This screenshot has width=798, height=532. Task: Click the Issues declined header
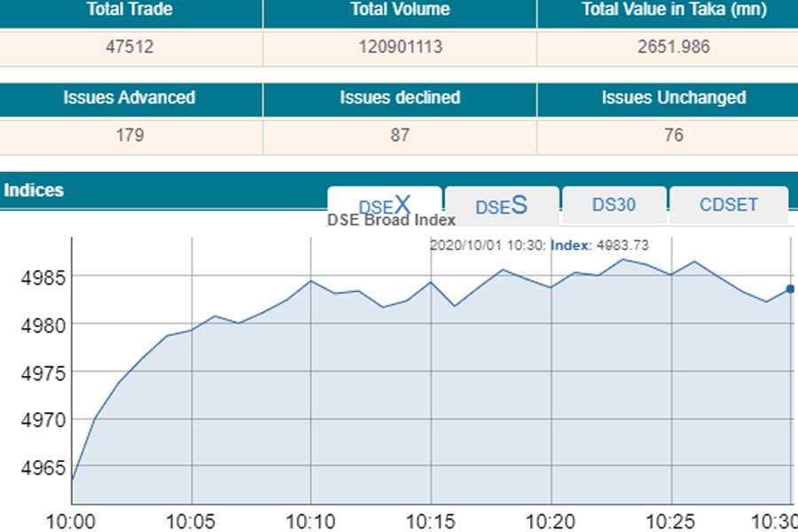click(399, 98)
